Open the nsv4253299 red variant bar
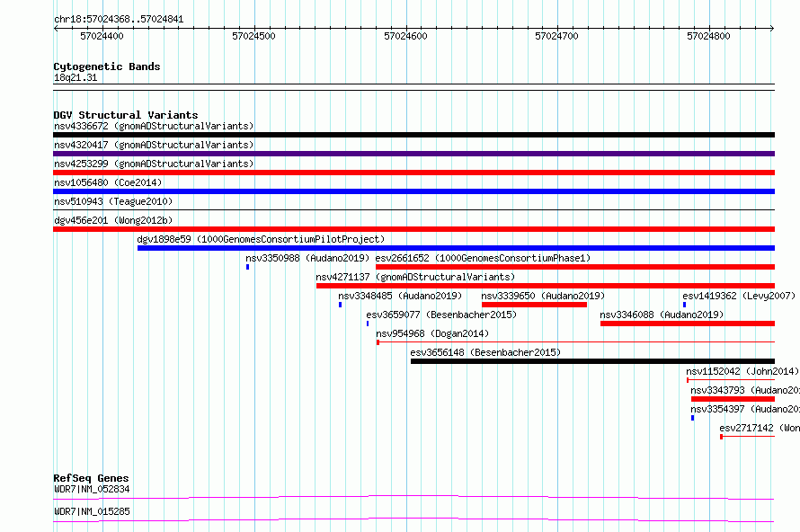800x532 pixels. [x=413, y=173]
